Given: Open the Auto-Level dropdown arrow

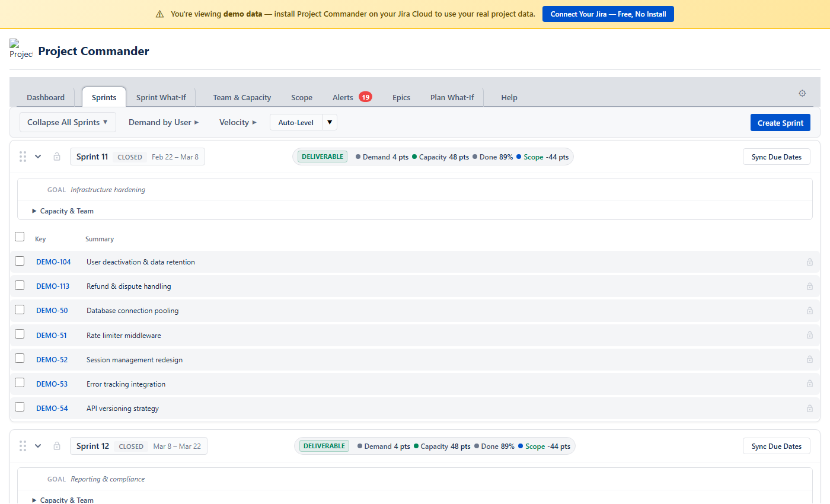Looking at the screenshot, I should [x=330, y=122].
